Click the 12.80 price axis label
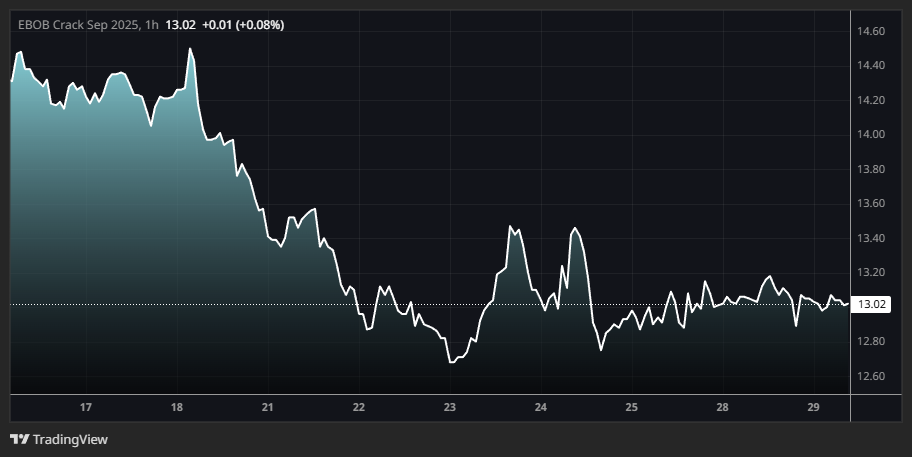Screen dimensions: 912x457 871,342
